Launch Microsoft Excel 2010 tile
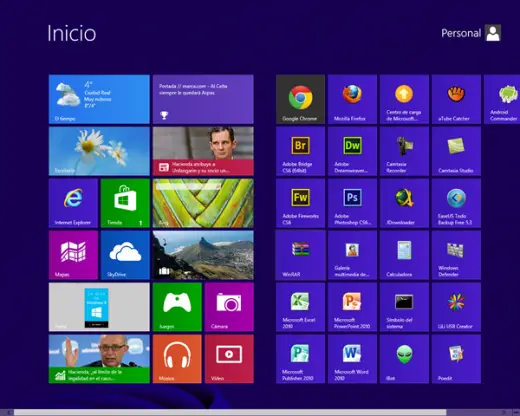 pyautogui.click(x=300, y=307)
